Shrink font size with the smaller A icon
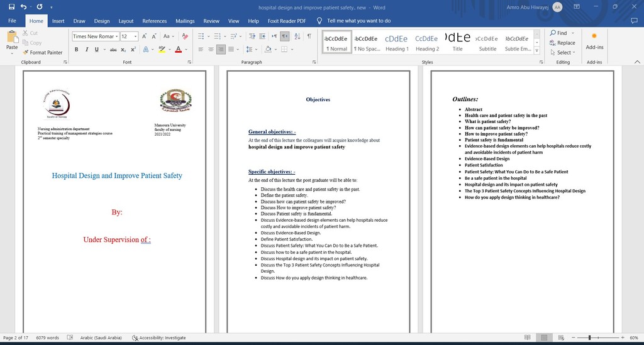The width and height of the screenshot is (644, 345). (x=154, y=36)
